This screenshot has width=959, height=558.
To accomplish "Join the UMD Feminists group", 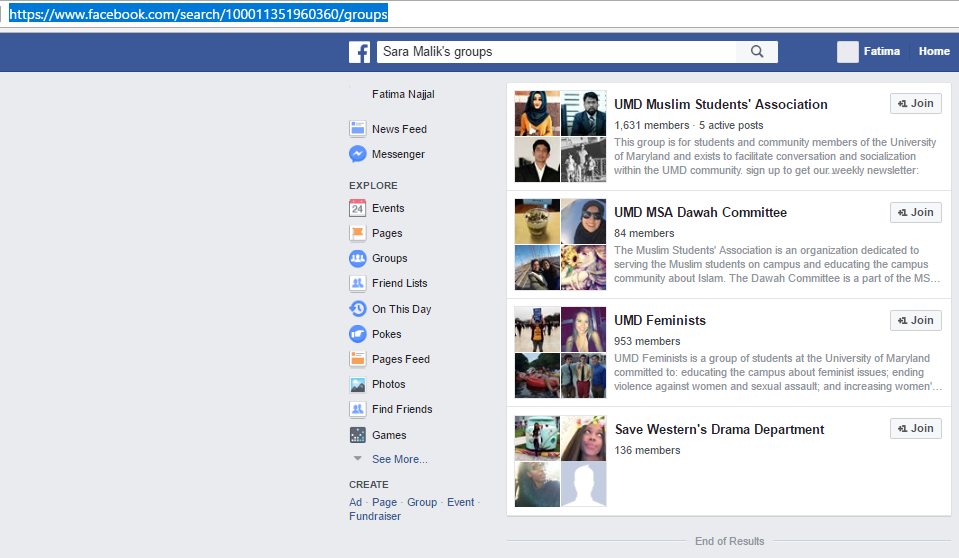I will pyautogui.click(x=915, y=320).
